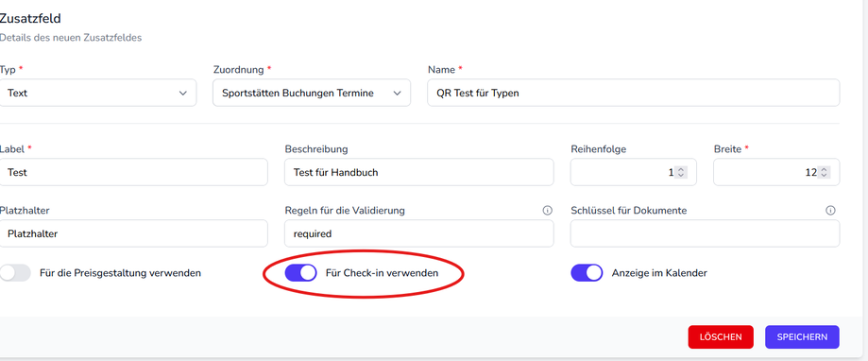Image resolution: width=868 pixels, height=361 pixels.
Task: Click the Breite number stepper arrows
Action: [x=825, y=172]
